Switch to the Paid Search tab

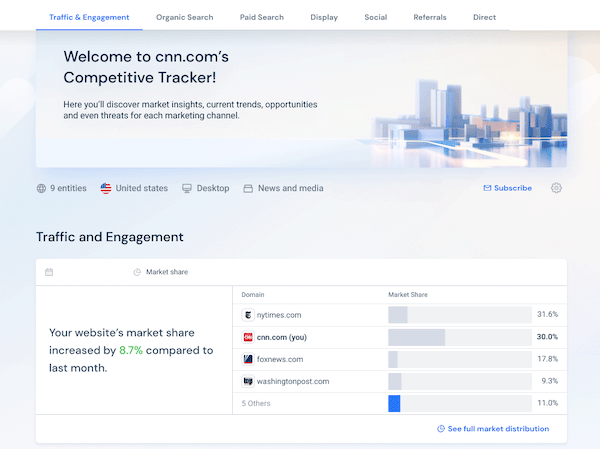[262, 17]
